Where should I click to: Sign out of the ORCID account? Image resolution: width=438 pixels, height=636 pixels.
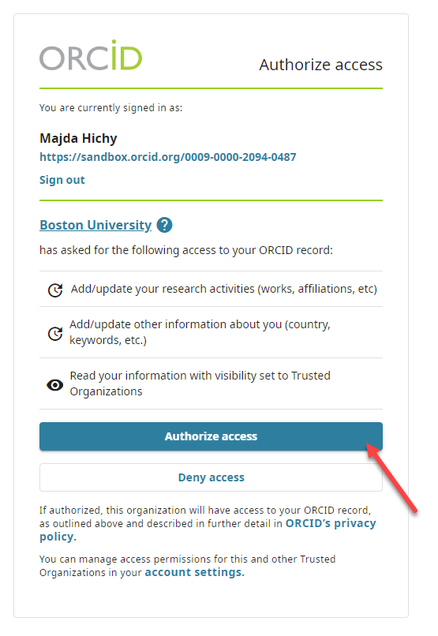tap(62, 180)
